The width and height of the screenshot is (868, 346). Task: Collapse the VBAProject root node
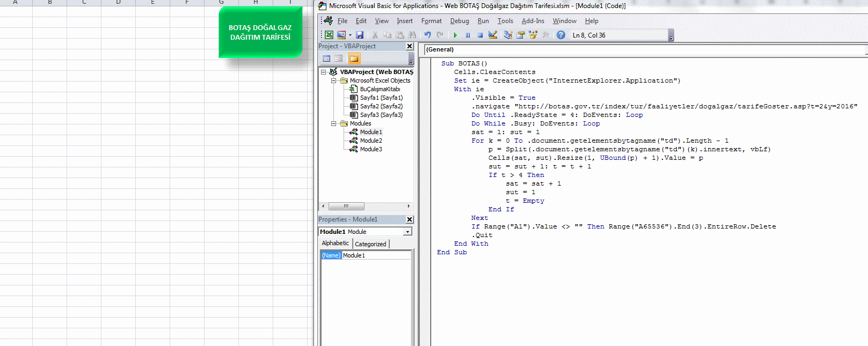(x=323, y=72)
